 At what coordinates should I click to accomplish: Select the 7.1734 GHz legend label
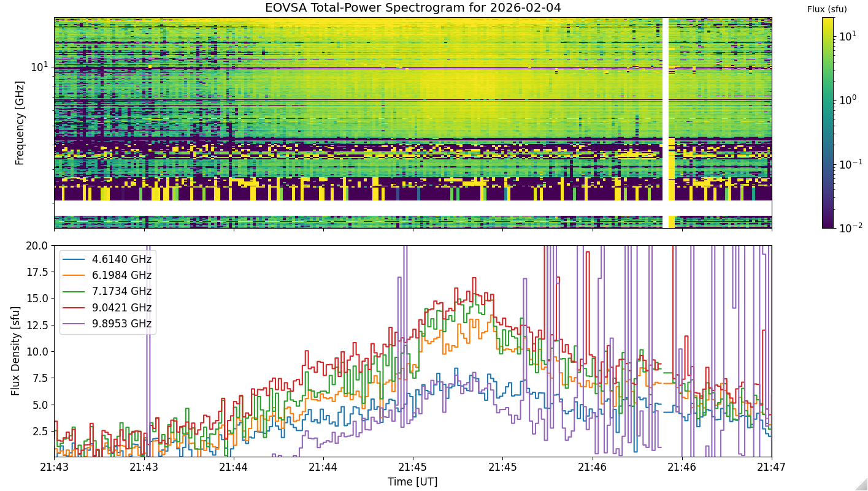pyautogui.click(x=120, y=291)
